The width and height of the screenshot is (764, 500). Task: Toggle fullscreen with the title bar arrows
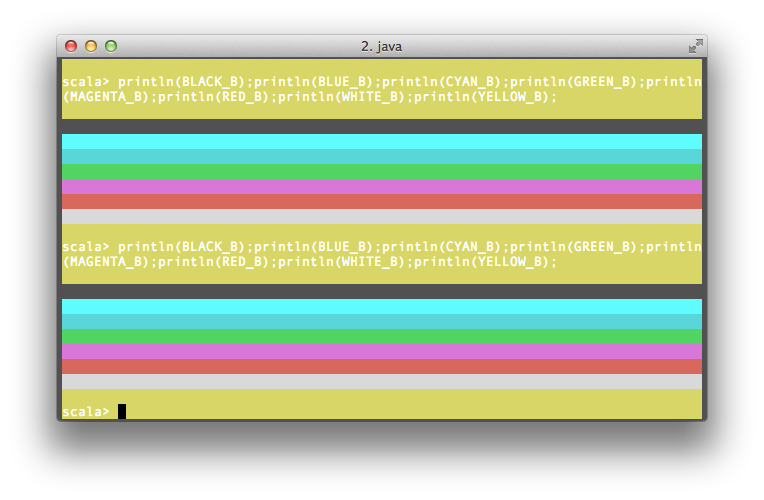[x=695, y=46]
